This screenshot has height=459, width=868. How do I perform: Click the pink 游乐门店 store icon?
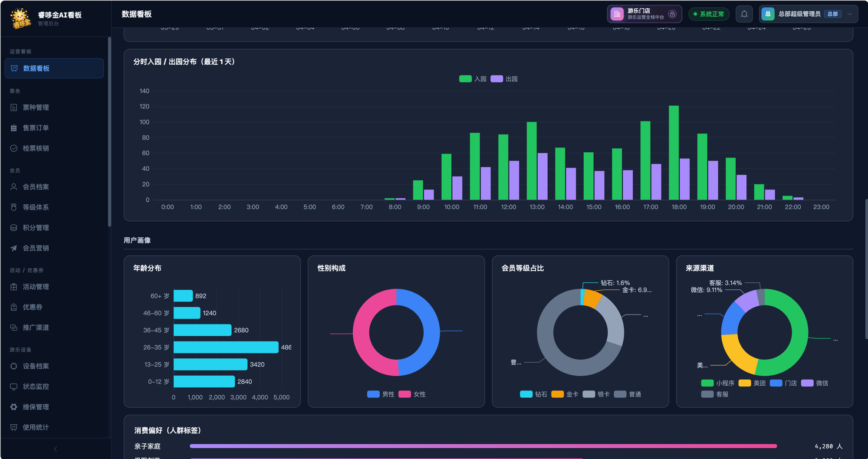[617, 14]
